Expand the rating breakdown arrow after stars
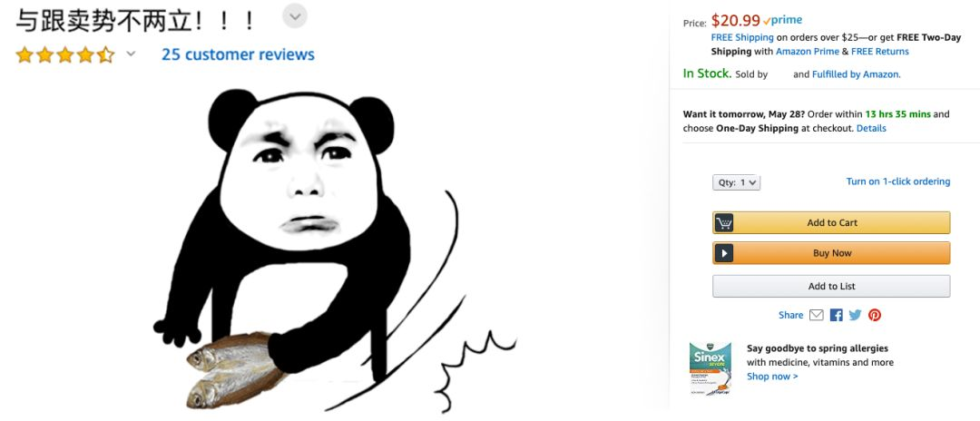Image resolution: width=980 pixels, height=421 pixels. click(131, 54)
